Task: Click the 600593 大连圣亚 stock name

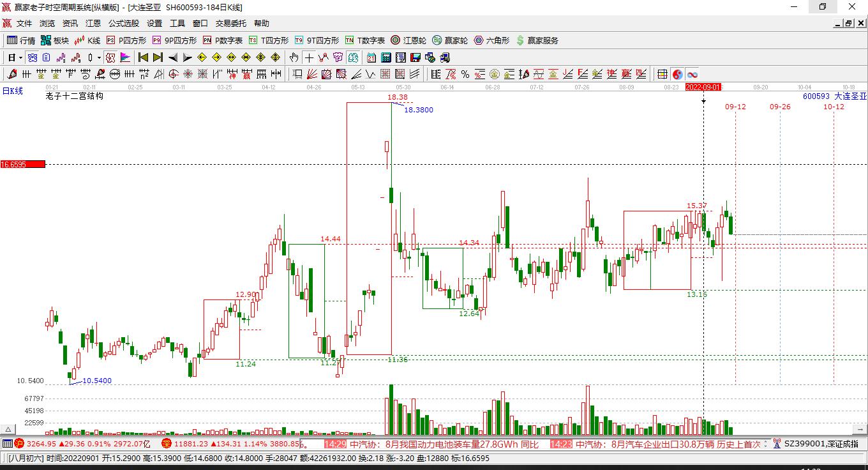Action: (x=835, y=96)
